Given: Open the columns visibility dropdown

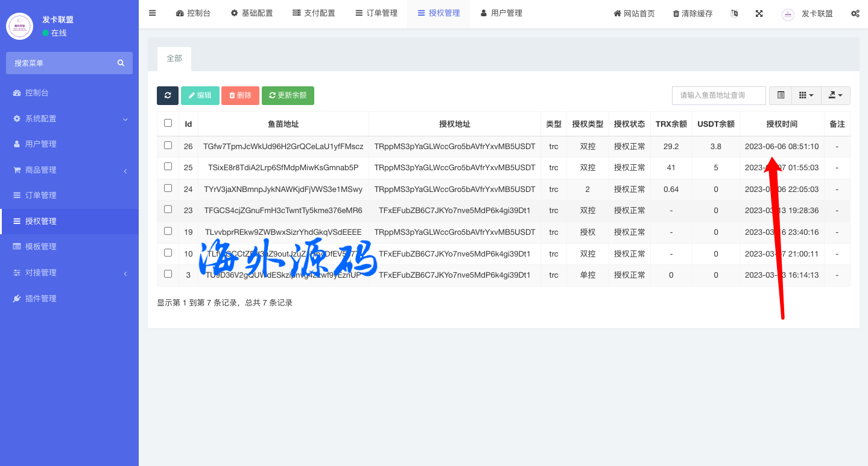Looking at the screenshot, I should pyautogui.click(x=806, y=95).
